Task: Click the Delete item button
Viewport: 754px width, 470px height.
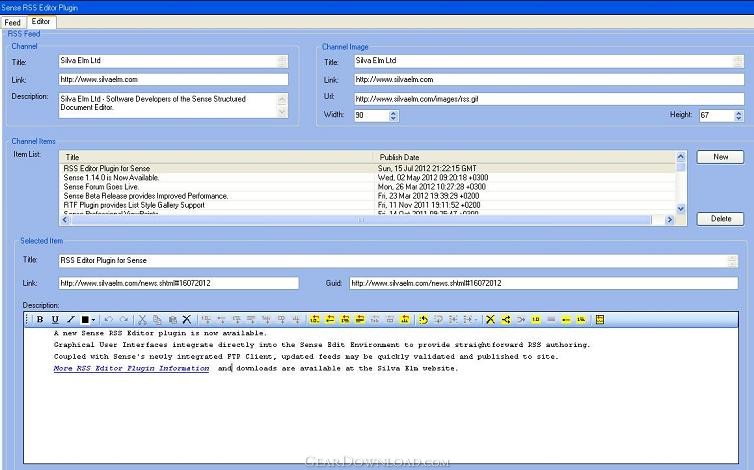Action: (720, 218)
